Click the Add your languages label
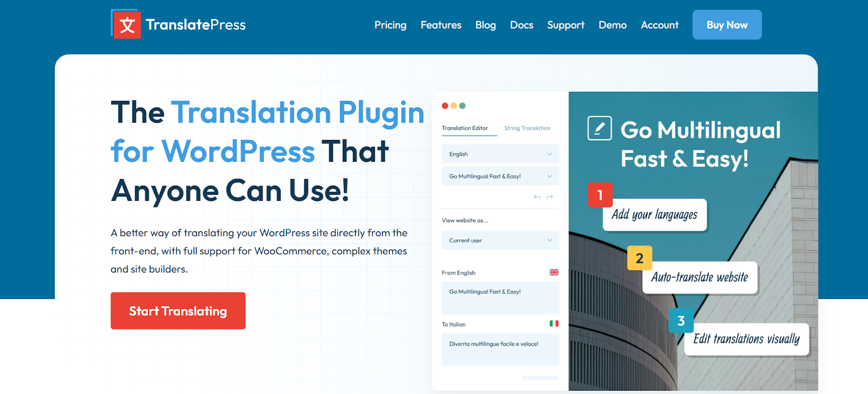 pos(655,215)
